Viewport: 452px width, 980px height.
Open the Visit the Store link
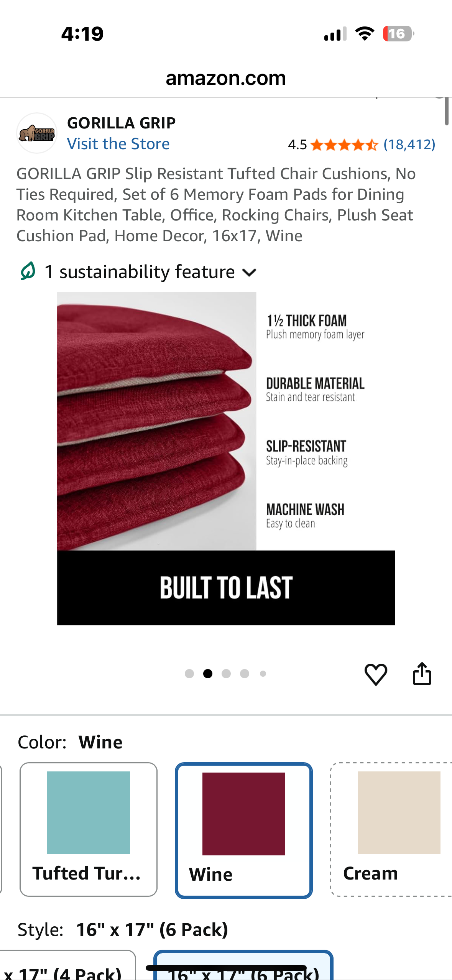pos(118,144)
